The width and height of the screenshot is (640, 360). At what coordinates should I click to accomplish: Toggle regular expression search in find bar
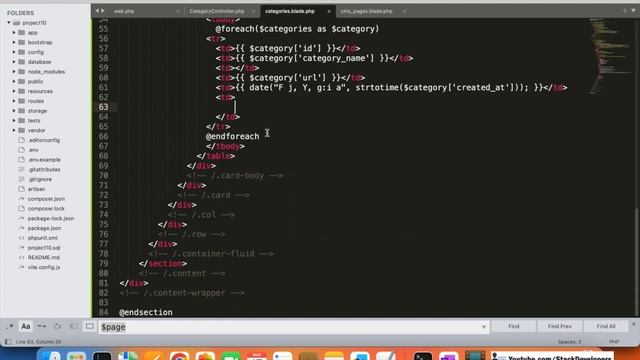10,327
